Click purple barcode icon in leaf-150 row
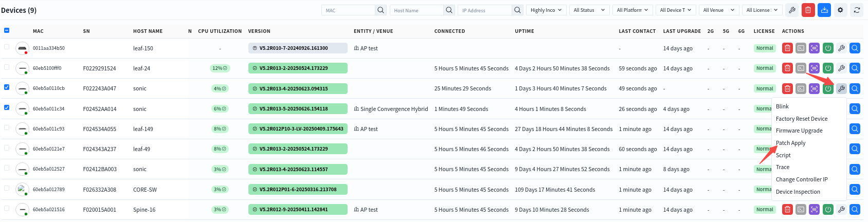This screenshot has height=222, width=868. pyautogui.click(x=814, y=48)
